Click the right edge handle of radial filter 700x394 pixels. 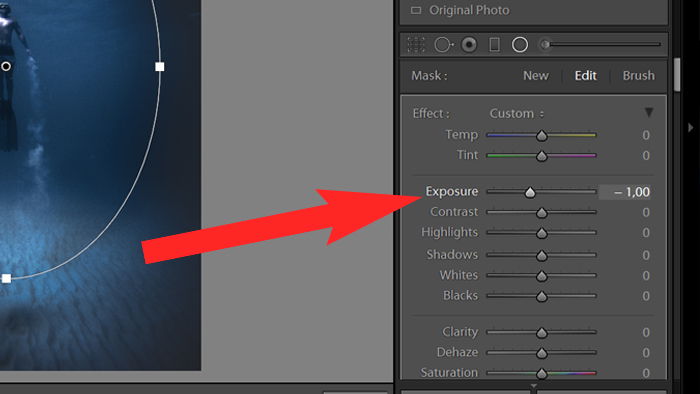click(x=159, y=67)
